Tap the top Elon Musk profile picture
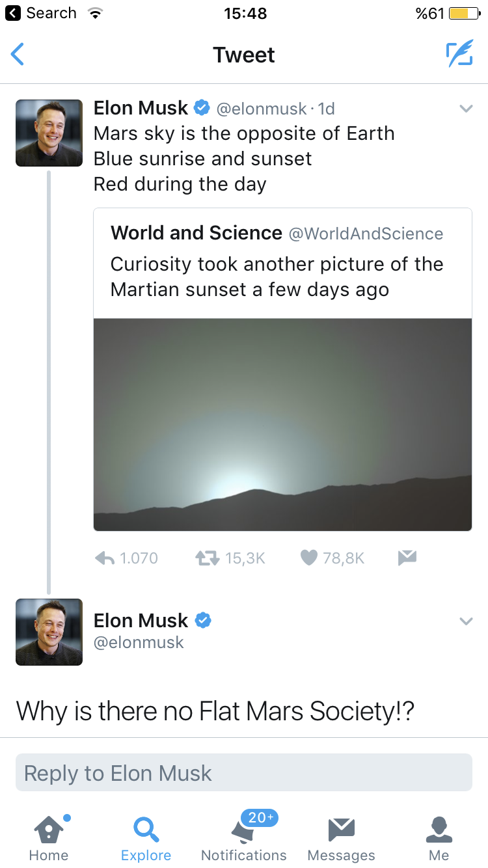This screenshot has width=488, height=868. 49,133
